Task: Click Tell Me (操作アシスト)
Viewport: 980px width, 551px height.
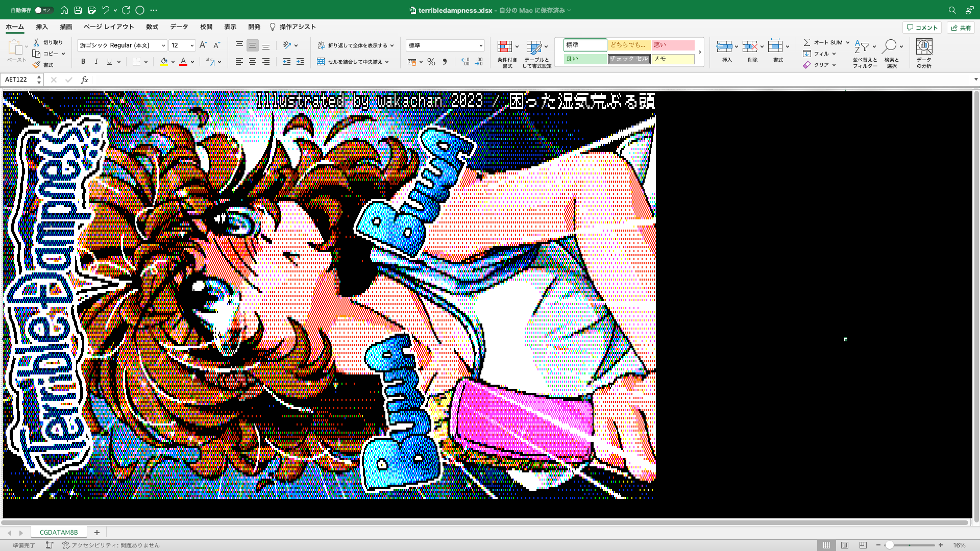Action: pyautogui.click(x=292, y=27)
